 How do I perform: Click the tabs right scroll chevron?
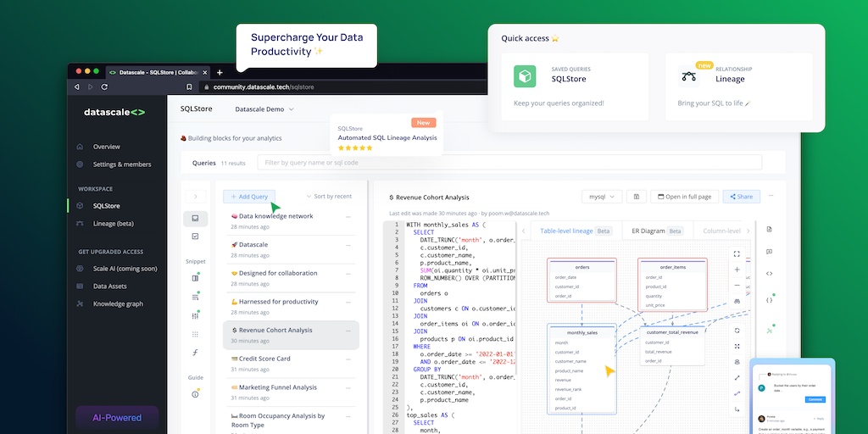tap(748, 231)
